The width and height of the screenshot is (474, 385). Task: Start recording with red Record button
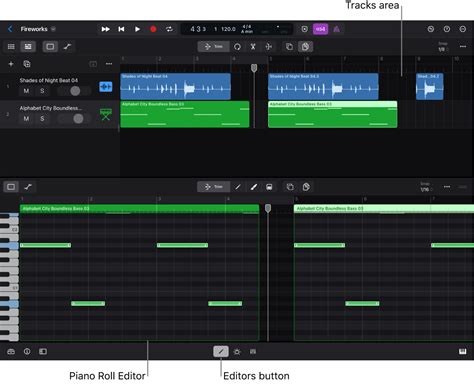click(x=153, y=29)
